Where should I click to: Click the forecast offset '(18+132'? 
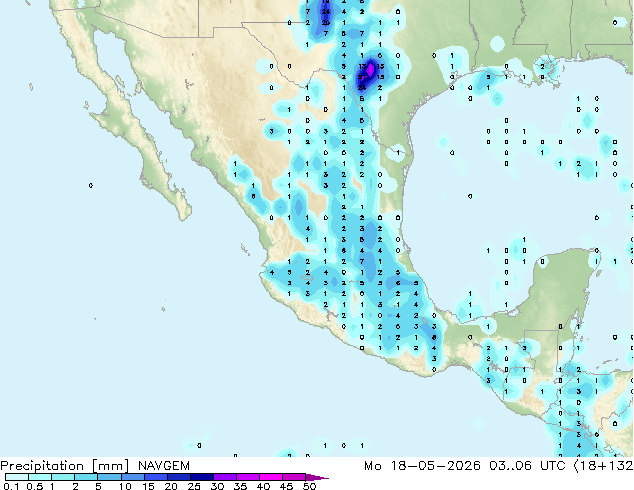point(603,466)
